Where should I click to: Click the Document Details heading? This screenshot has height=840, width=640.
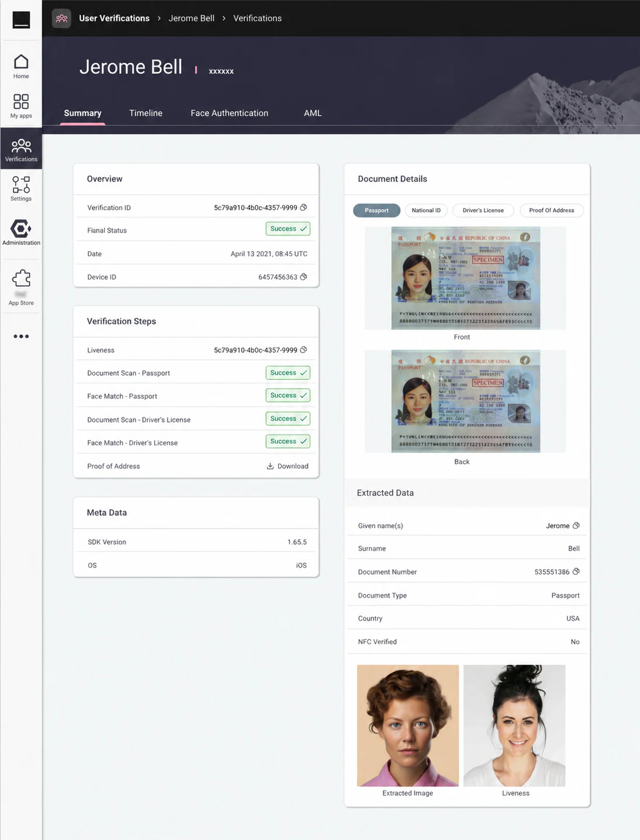click(392, 179)
